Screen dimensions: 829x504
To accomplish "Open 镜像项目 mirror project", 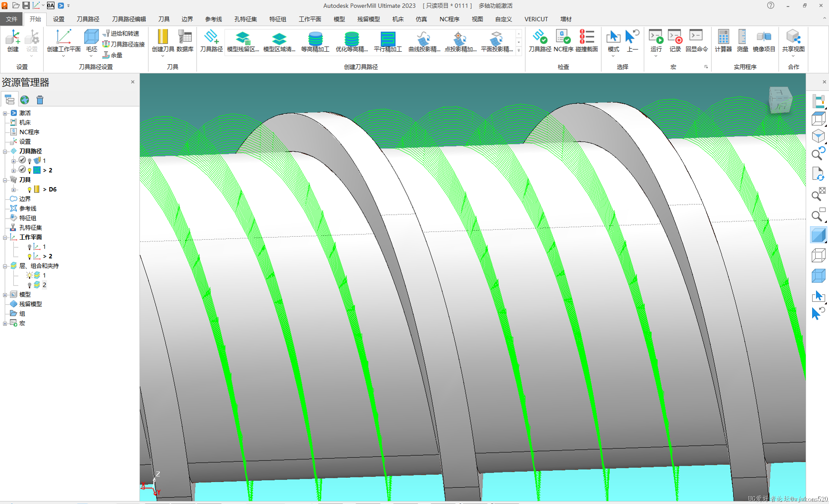I will point(764,41).
